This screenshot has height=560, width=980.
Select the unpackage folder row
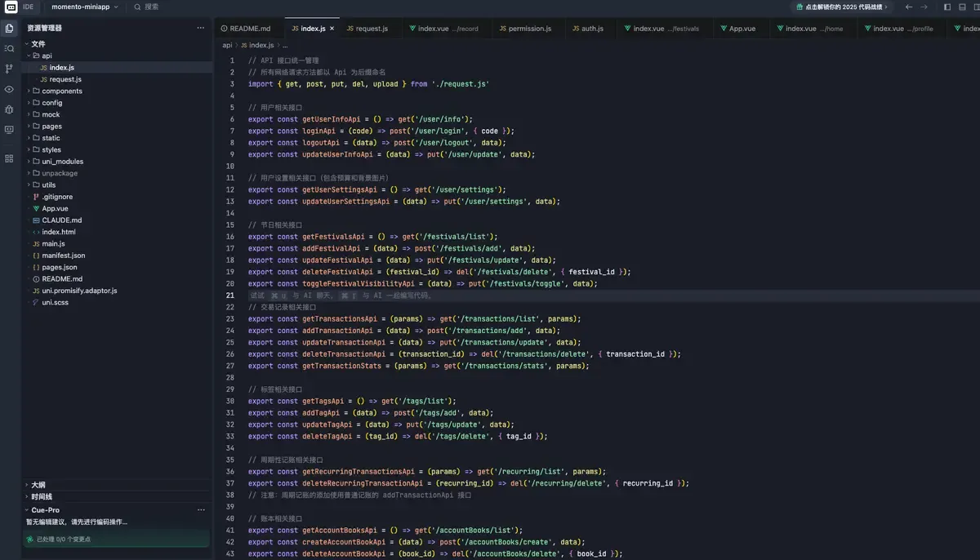tap(117, 173)
